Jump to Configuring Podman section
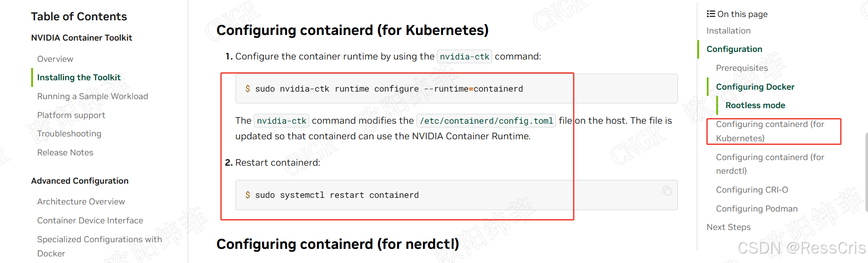 coord(756,209)
